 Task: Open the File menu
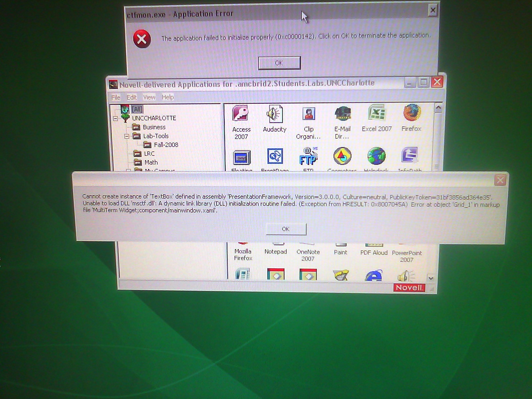tap(116, 97)
